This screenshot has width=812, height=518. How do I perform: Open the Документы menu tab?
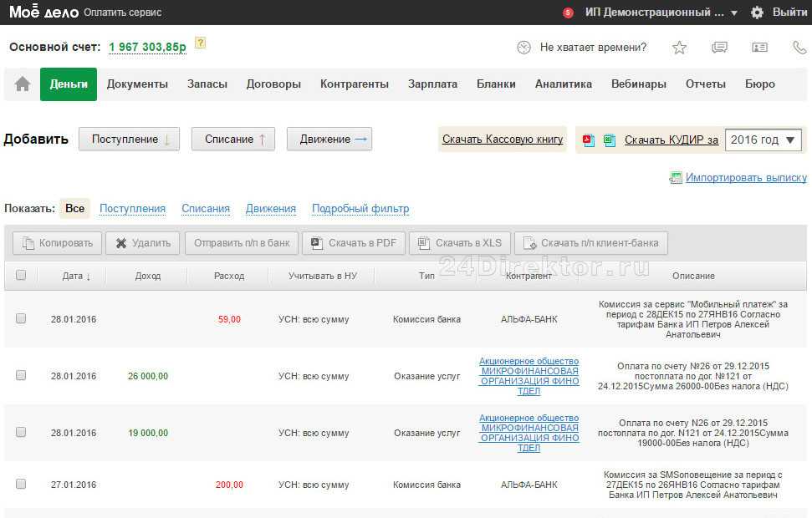pyautogui.click(x=137, y=84)
